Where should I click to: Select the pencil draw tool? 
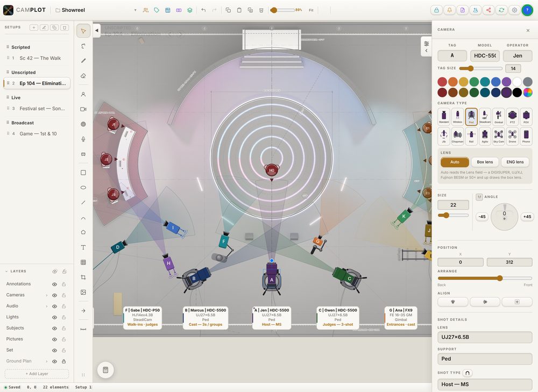point(83,61)
